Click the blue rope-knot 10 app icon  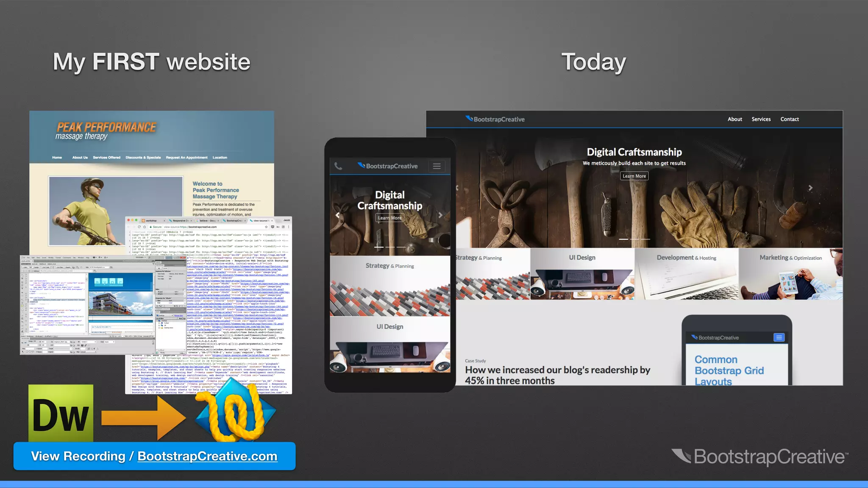coord(236,411)
